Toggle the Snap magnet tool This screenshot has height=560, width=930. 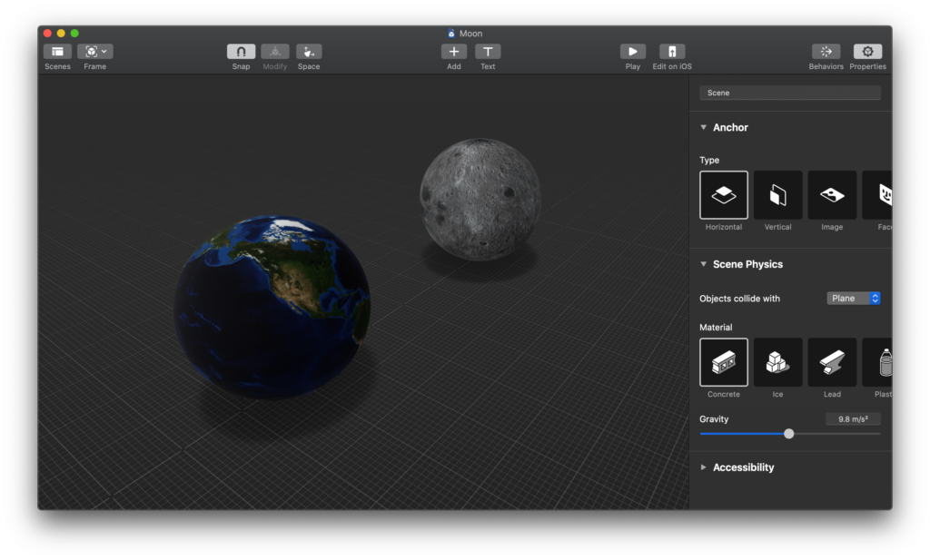241,52
